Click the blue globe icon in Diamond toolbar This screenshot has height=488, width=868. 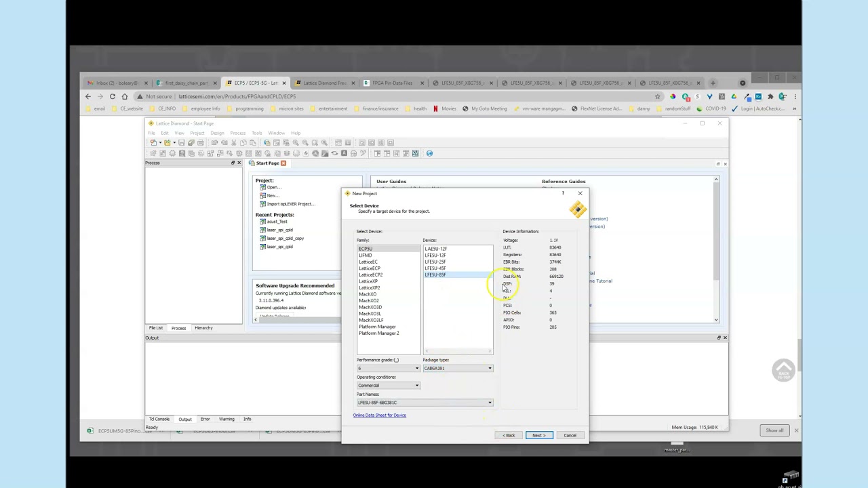click(x=429, y=153)
